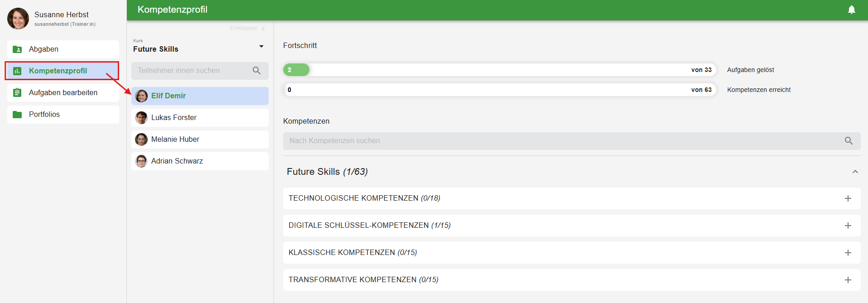Viewport: 868px width, 303px height.
Task: Open the Kurs Future Skills dropdown
Action: (261, 47)
